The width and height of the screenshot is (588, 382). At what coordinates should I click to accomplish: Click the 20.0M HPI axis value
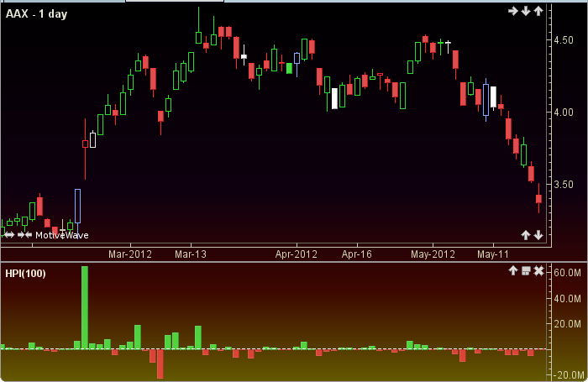(567, 324)
